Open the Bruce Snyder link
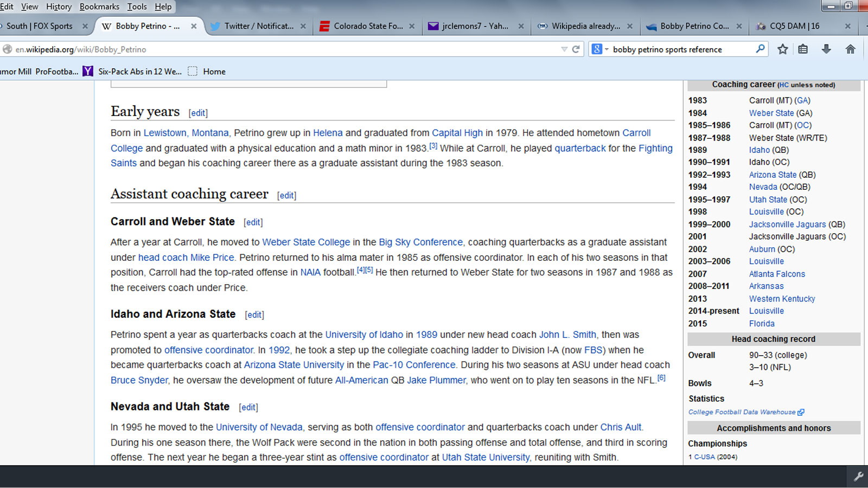 [x=139, y=380]
